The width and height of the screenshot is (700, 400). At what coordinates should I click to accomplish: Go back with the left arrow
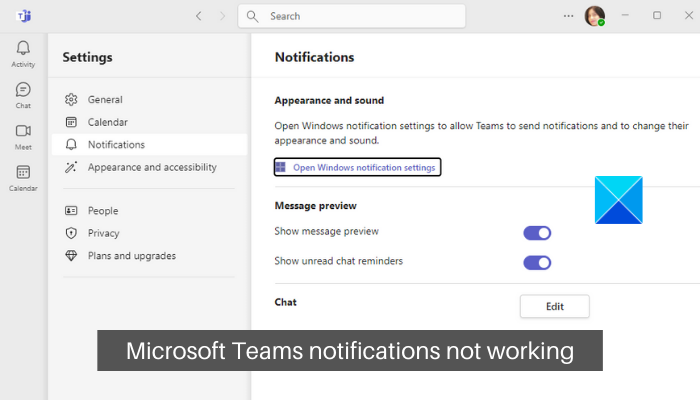click(x=199, y=16)
